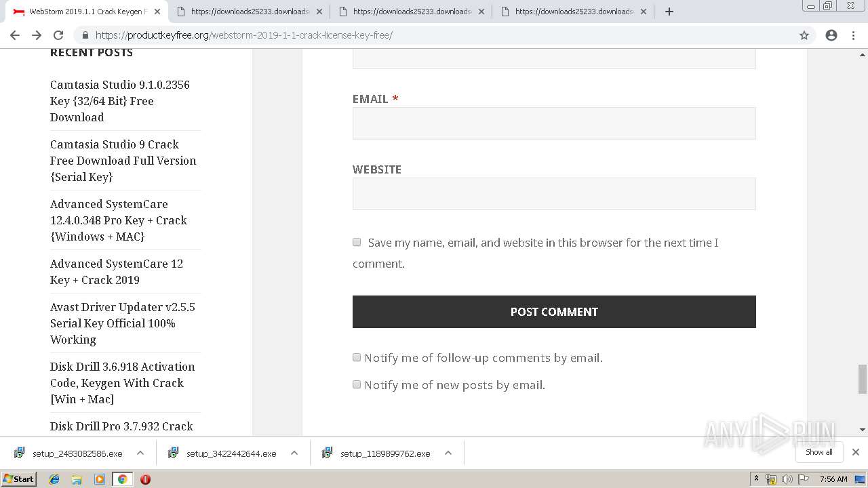Screen dimensions: 868x488
Task: Open Avast Driver Updater v2.5.5 post
Action: [x=123, y=323]
